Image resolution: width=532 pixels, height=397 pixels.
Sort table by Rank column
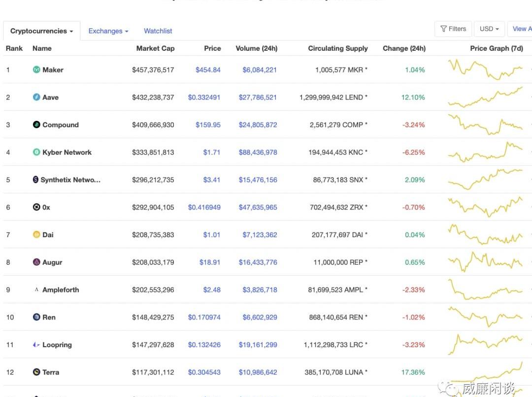[x=14, y=48]
